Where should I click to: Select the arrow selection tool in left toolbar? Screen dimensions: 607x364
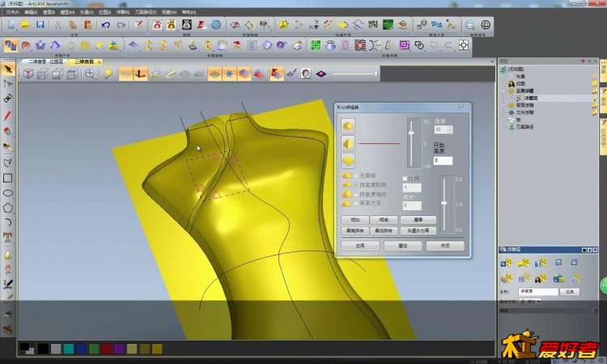click(x=7, y=69)
